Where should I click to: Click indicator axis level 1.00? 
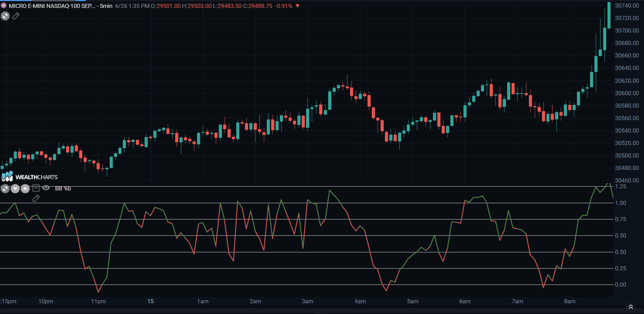(620, 203)
